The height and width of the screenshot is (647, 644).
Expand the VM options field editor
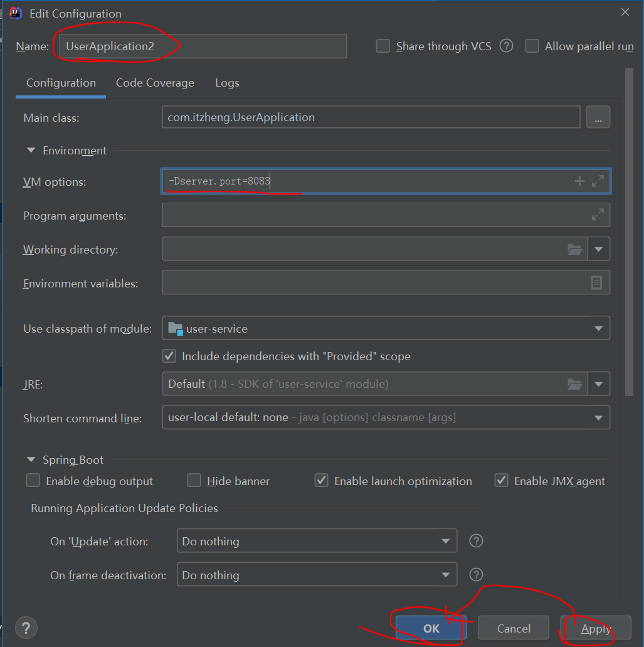598,181
